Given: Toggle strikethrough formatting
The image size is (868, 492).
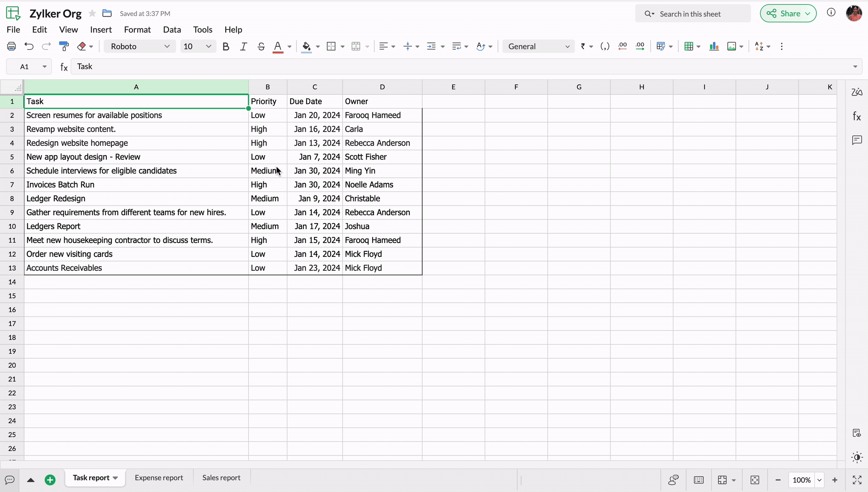Looking at the screenshot, I should (261, 46).
